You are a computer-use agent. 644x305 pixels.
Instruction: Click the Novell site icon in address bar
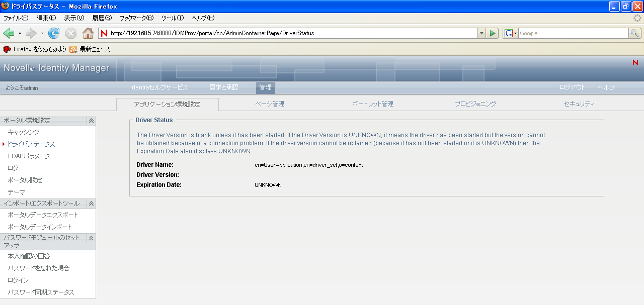click(104, 33)
